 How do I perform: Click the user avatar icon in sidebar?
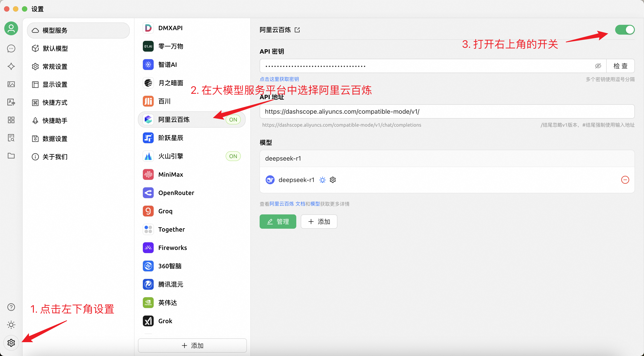11,28
